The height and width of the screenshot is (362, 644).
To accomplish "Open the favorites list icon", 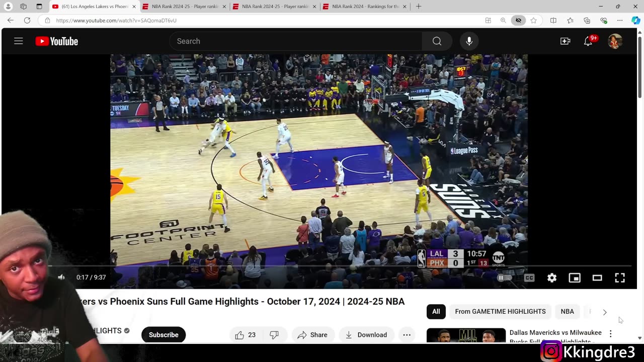I will [570, 21].
